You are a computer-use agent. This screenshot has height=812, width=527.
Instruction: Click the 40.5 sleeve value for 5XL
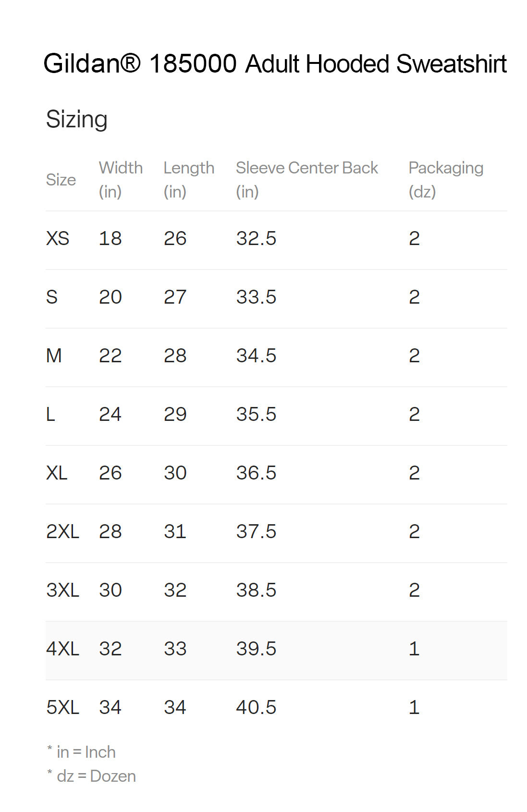(x=256, y=707)
